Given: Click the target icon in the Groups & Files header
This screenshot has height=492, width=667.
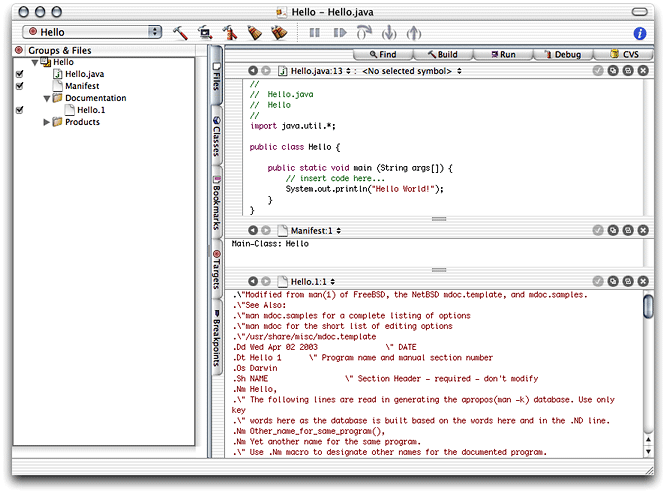Looking at the screenshot, I should (x=19, y=50).
